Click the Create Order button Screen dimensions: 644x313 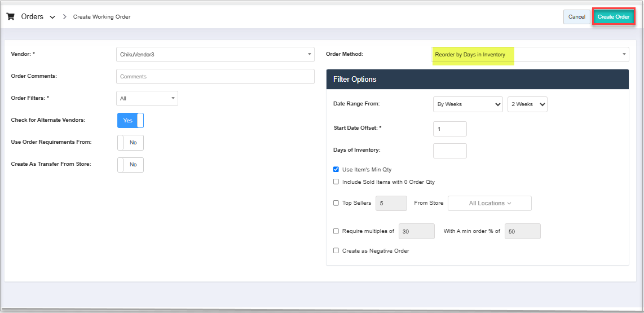pos(614,17)
